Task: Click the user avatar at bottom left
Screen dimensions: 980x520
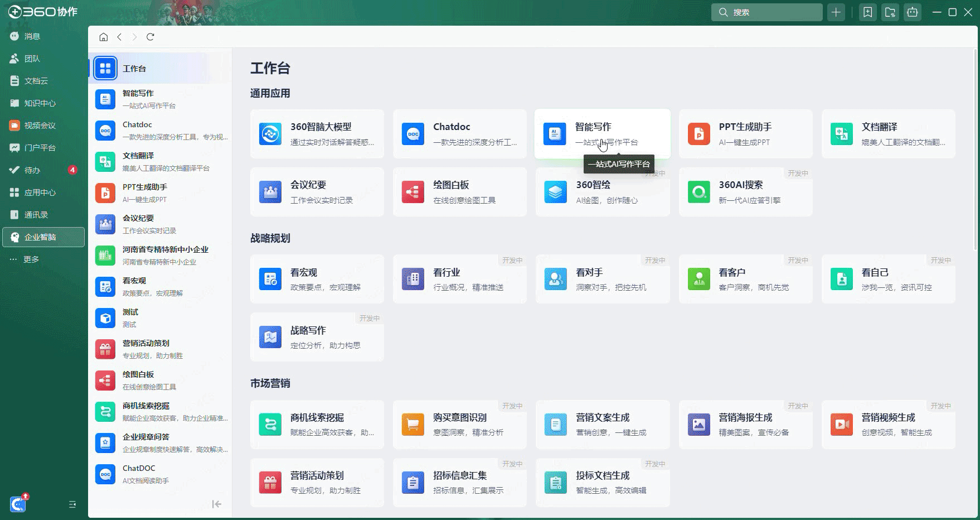Action: pos(18,504)
